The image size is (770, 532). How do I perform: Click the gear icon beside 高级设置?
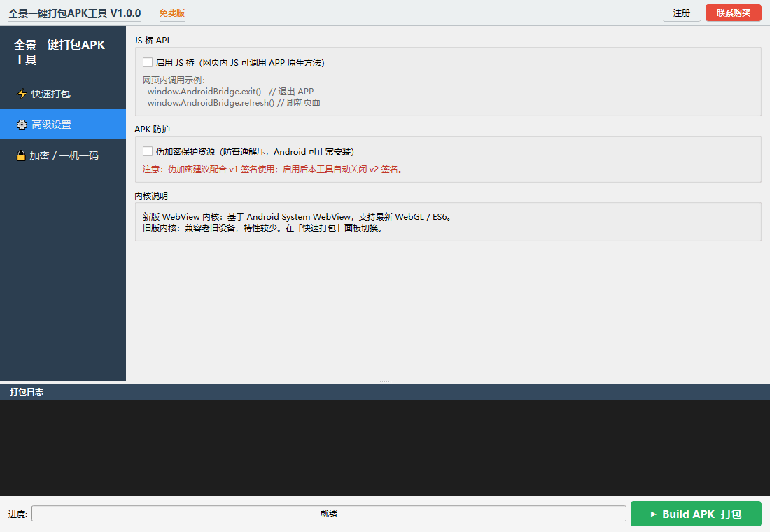(22, 125)
